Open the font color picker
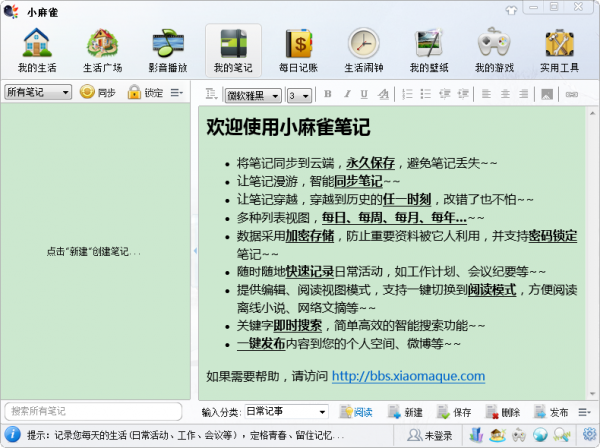The width and height of the screenshot is (600, 448). [383, 94]
